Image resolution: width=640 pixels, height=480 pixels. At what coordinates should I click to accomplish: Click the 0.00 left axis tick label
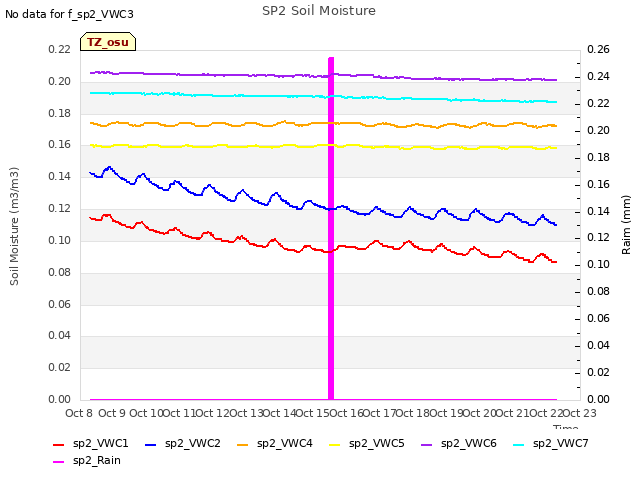60,399
